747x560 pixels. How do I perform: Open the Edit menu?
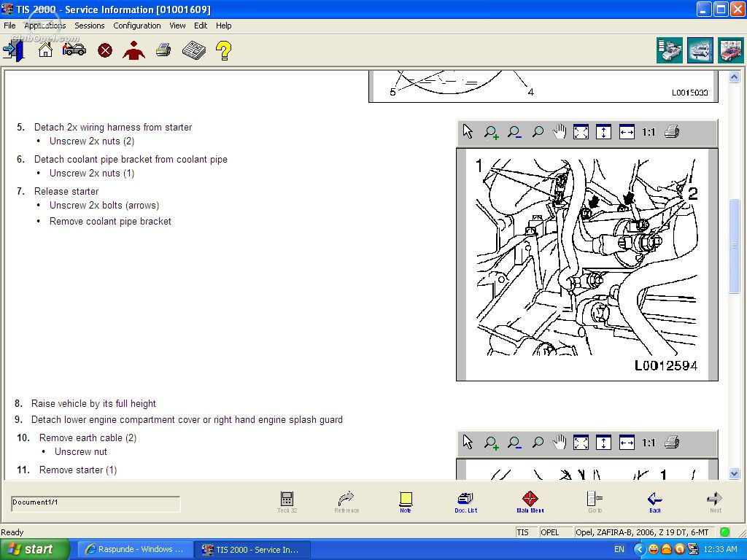201,26
